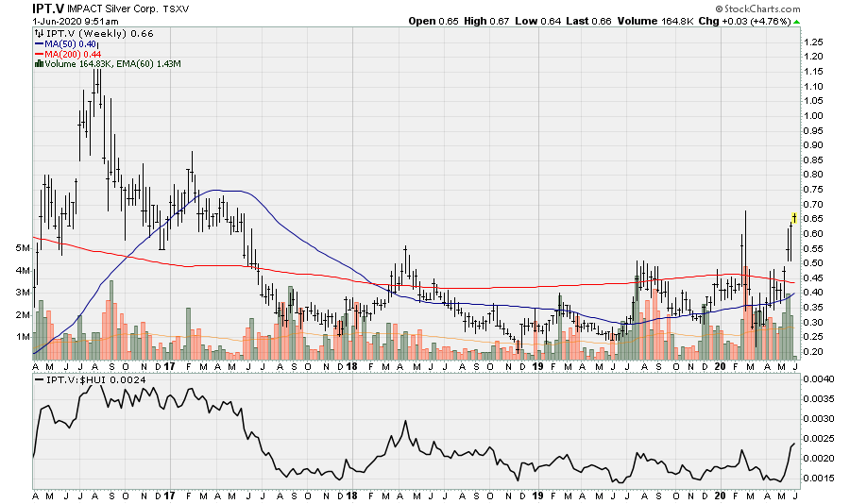The image size is (850, 504).
Task: Click the Last 0.66 quote value
Action: (x=588, y=22)
